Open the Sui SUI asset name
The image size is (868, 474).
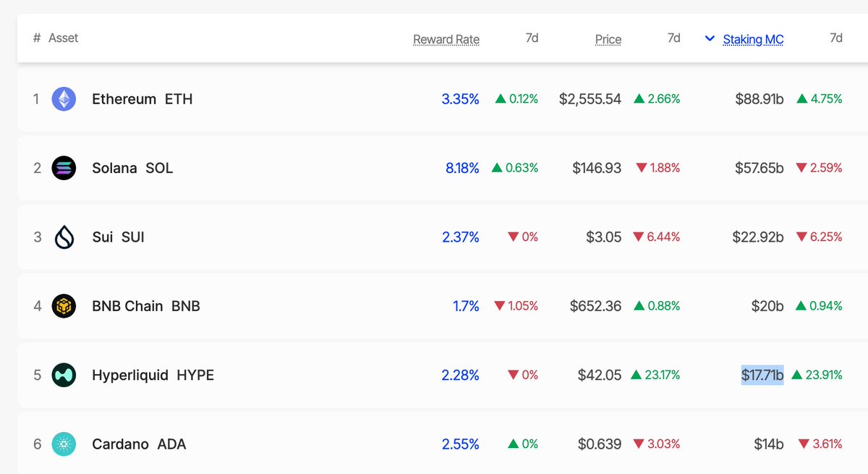click(x=118, y=237)
